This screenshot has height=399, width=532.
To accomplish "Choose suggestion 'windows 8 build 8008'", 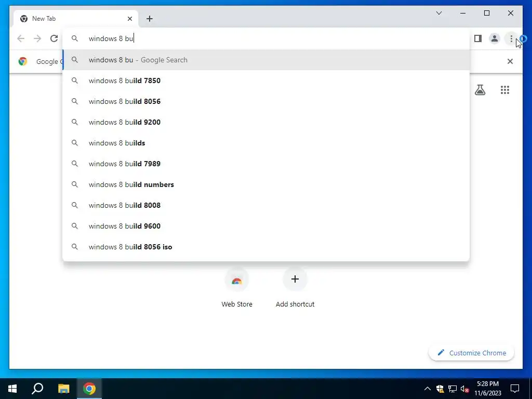I will [266, 205].
